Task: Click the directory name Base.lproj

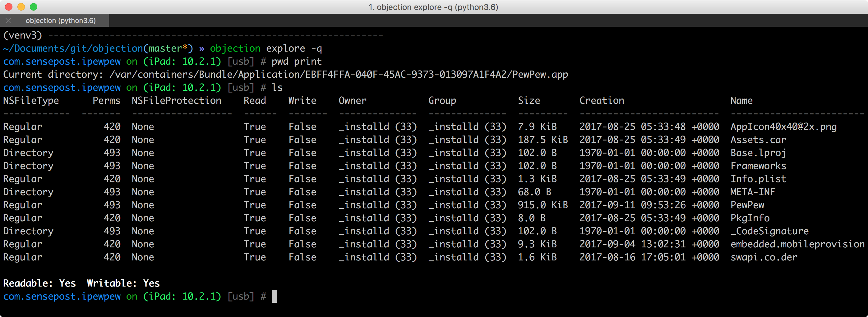Action: (758, 153)
